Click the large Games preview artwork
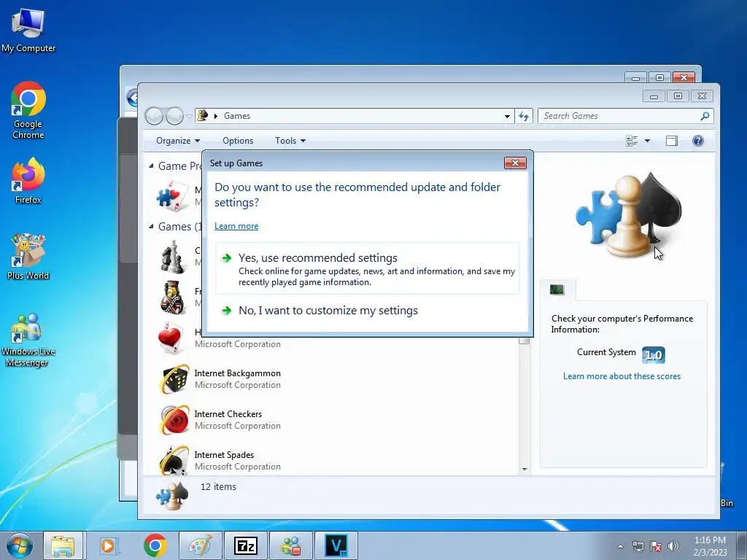This screenshot has width=747, height=560. 628,216
